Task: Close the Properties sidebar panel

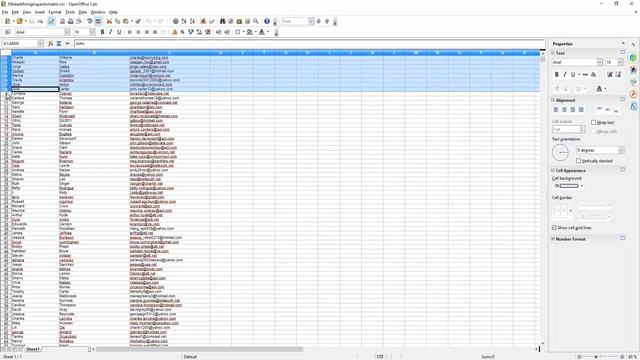Action: (x=623, y=43)
